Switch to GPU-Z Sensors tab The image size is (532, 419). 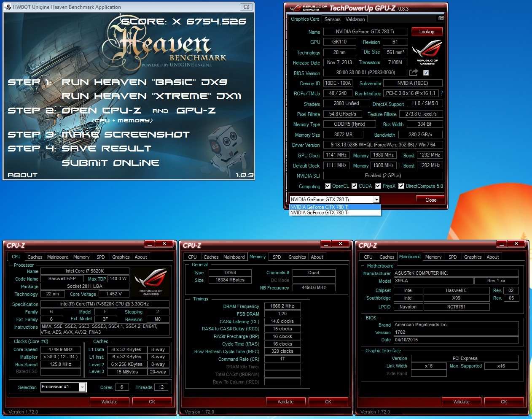click(332, 19)
